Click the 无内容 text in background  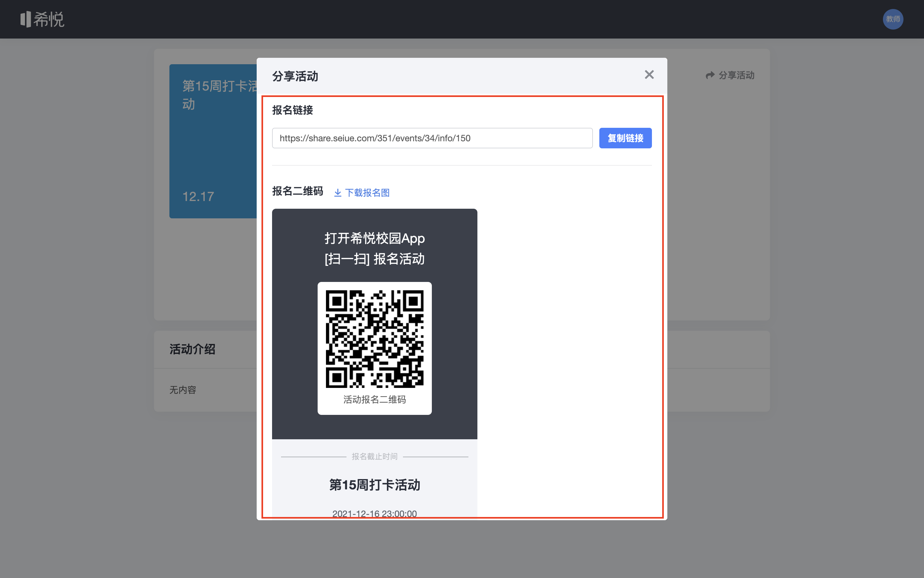[x=183, y=390]
